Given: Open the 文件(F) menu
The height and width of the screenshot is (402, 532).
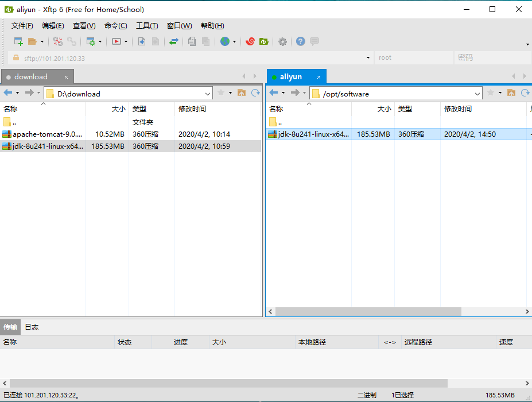Looking at the screenshot, I should click(x=22, y=26).
